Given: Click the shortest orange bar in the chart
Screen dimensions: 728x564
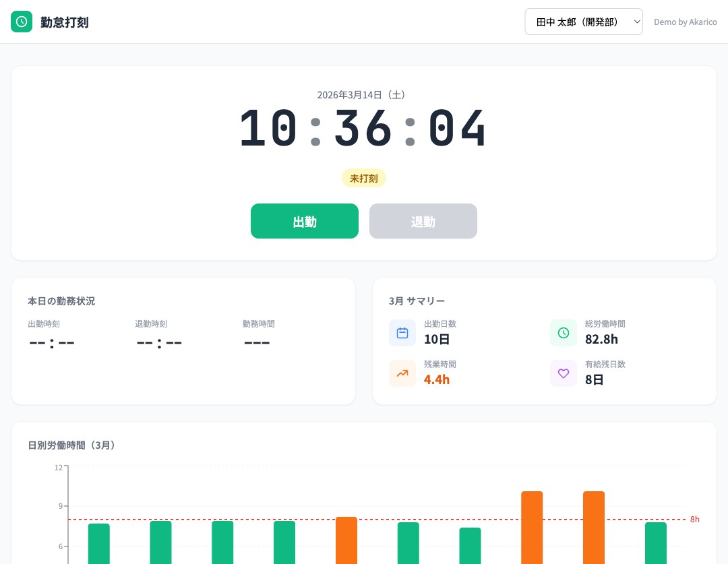Looking at the screenshot, I should [x=346, y=539].
